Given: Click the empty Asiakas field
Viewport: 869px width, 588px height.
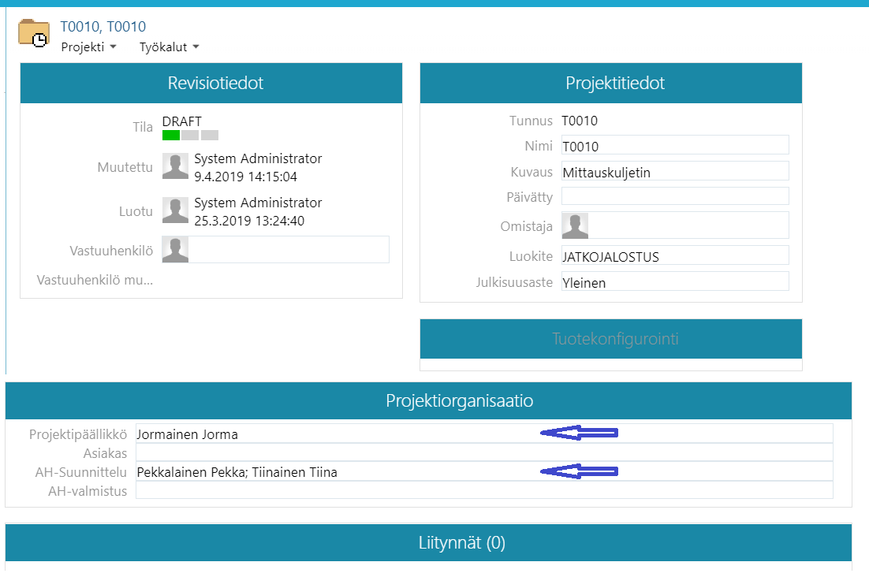Looking at the screenshot, I should coord(483,452).
